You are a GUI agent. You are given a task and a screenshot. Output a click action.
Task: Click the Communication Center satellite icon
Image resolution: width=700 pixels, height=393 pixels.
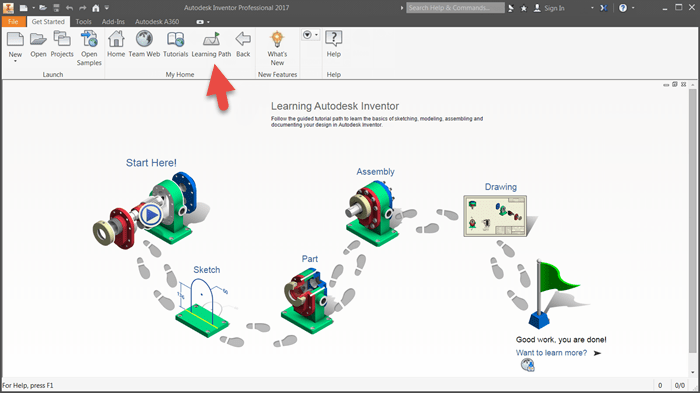click(x=511, y=8)
